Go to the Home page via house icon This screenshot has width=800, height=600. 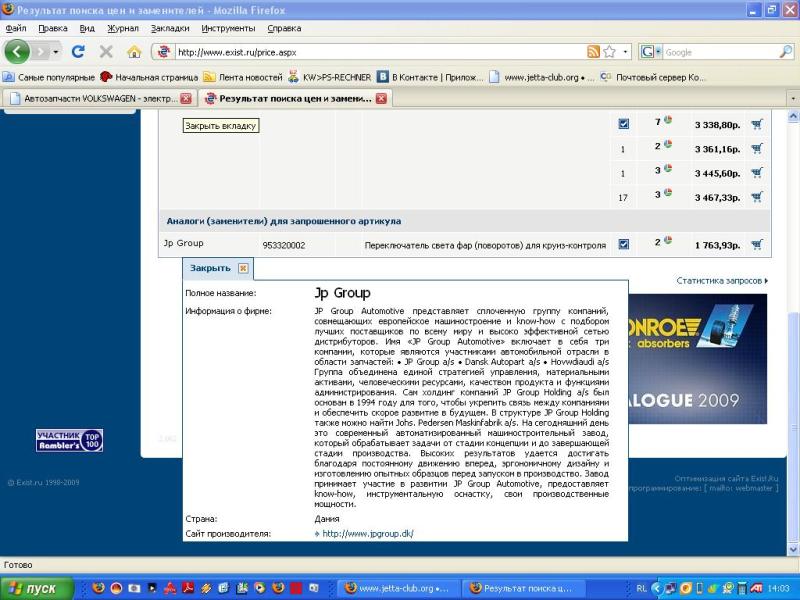pos(134,52)
